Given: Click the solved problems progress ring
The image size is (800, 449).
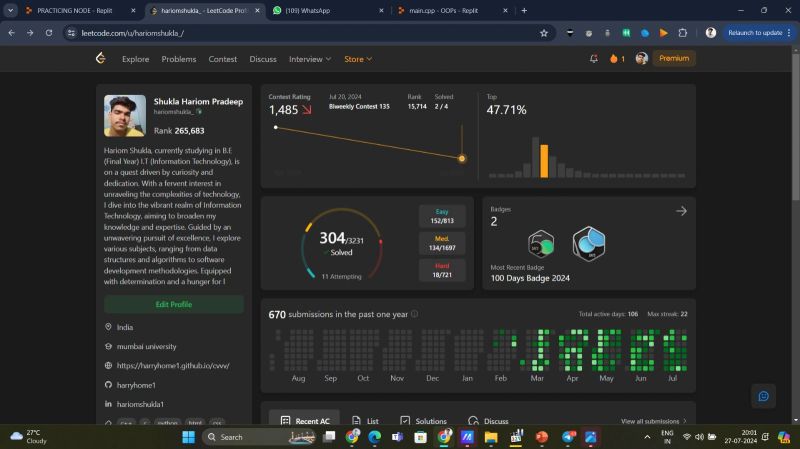Looking at the screenshot, I should point(341,244).
